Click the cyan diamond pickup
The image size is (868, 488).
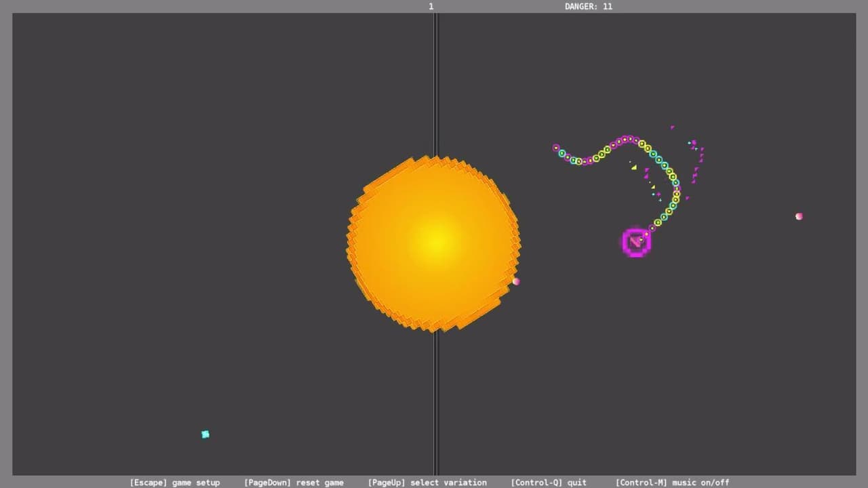(205, 434)
